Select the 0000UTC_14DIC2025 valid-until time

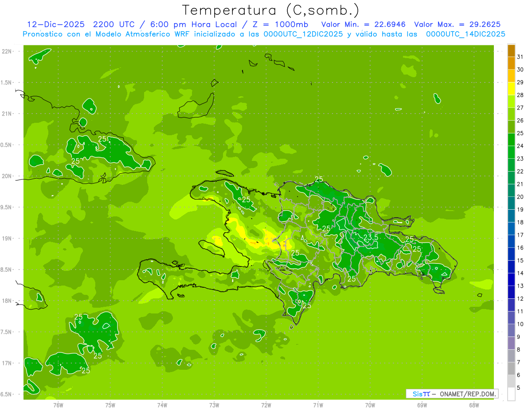(465, 34)
